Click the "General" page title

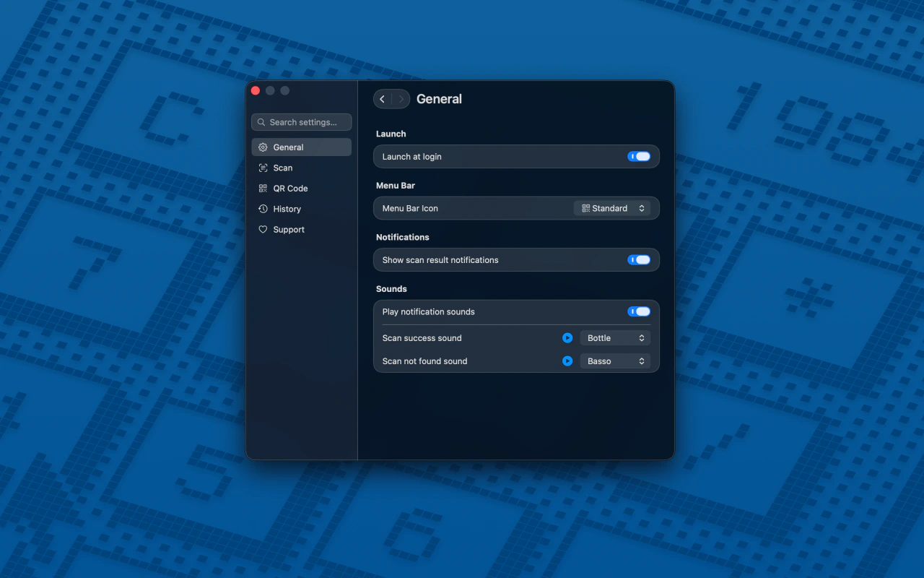[x=439, y=99]
